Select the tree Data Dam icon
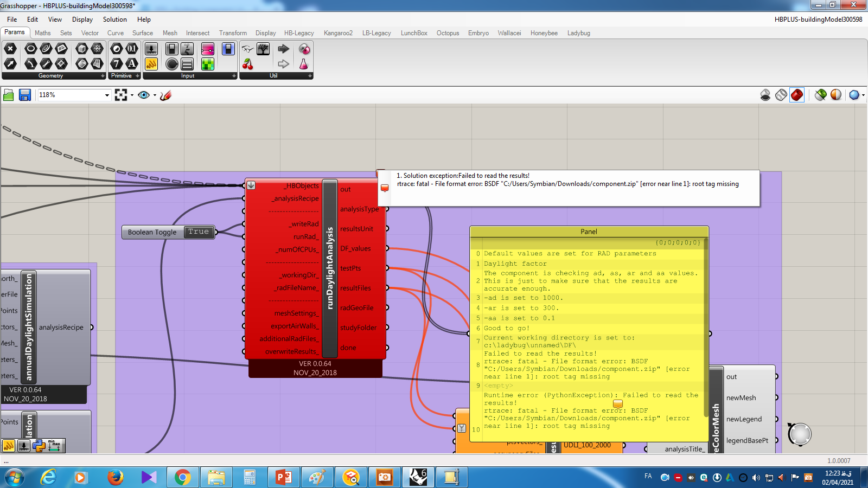The width and height of the screenshot is (868, 488). [x=263, y=49]
